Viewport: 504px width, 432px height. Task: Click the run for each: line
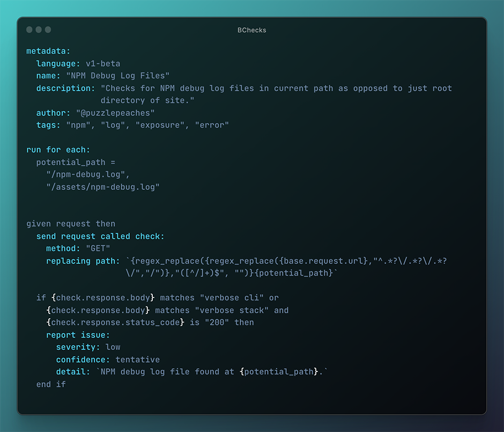(58, 150)
